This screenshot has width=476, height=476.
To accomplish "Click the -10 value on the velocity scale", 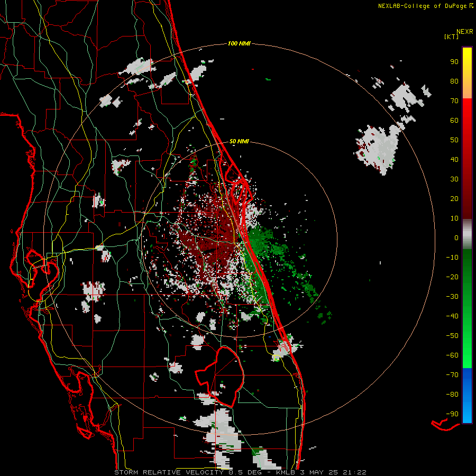I will (452, 258).
